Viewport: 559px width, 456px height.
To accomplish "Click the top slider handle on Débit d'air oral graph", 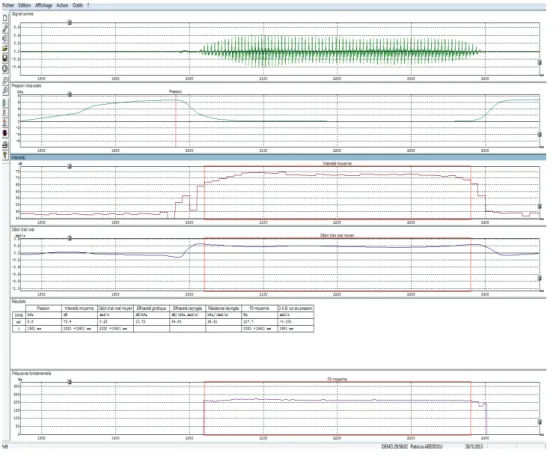I will (70, 238).
